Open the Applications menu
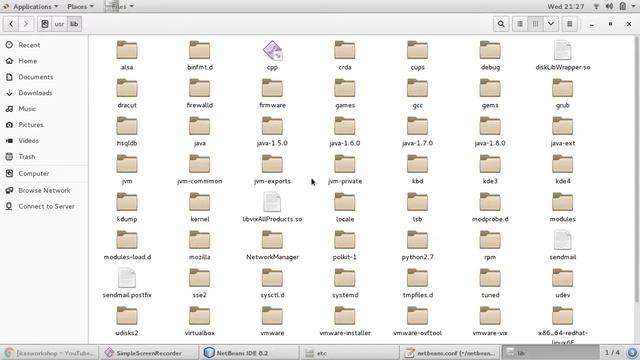640x360 pixels. pos(31,7)
